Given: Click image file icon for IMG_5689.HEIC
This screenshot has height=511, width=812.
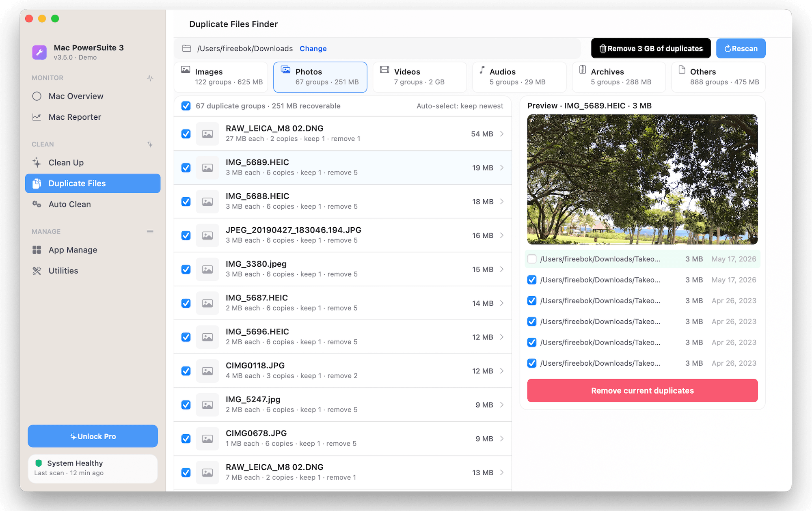Looking at the screenshot, I should (x=207, y=168).
